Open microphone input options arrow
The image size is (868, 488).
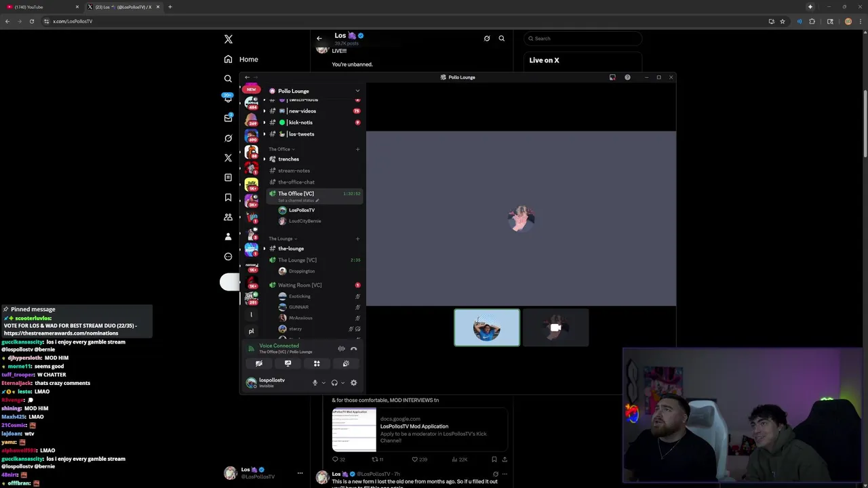[323, 383]
